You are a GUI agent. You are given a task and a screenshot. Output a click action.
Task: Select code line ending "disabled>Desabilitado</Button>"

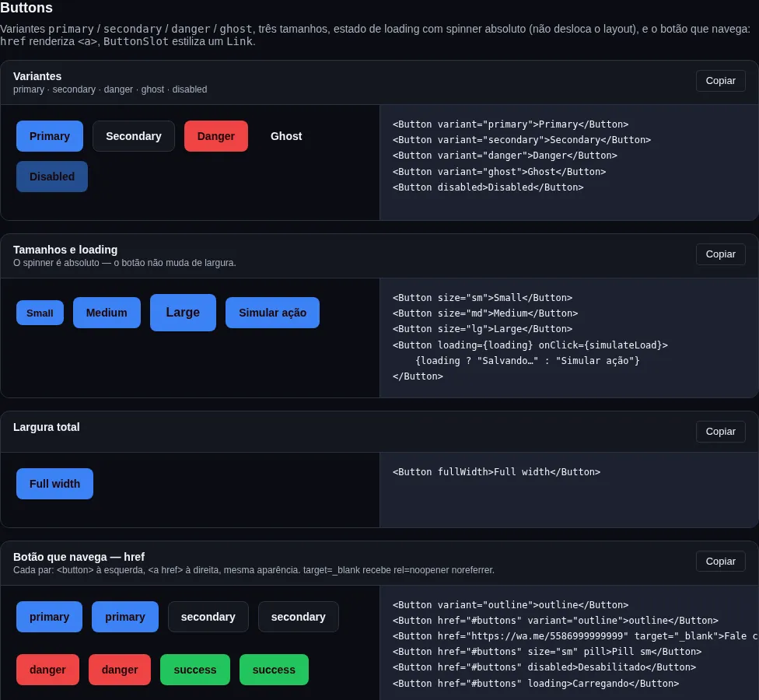[544, 667]
